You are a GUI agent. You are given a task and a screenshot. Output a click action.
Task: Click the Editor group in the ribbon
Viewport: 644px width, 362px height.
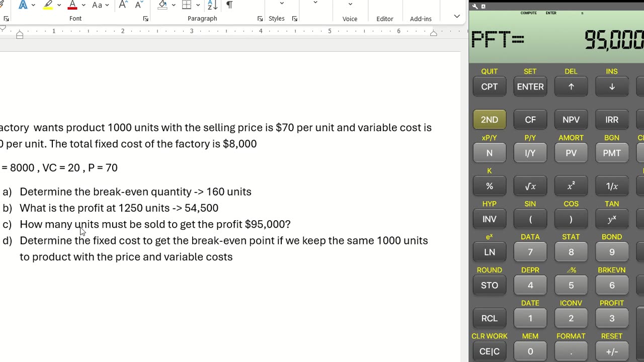click(x=385, y=19)
